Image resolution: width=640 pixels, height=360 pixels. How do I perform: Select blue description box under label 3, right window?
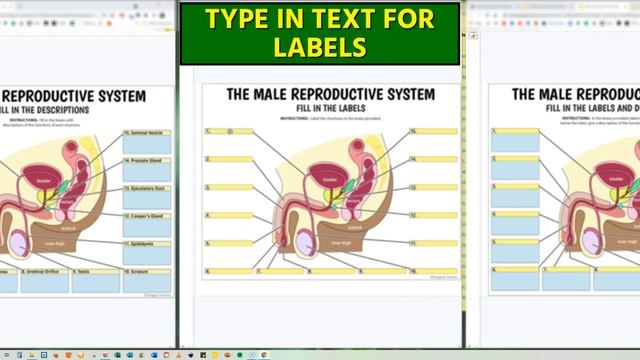(x=515, y=198)
